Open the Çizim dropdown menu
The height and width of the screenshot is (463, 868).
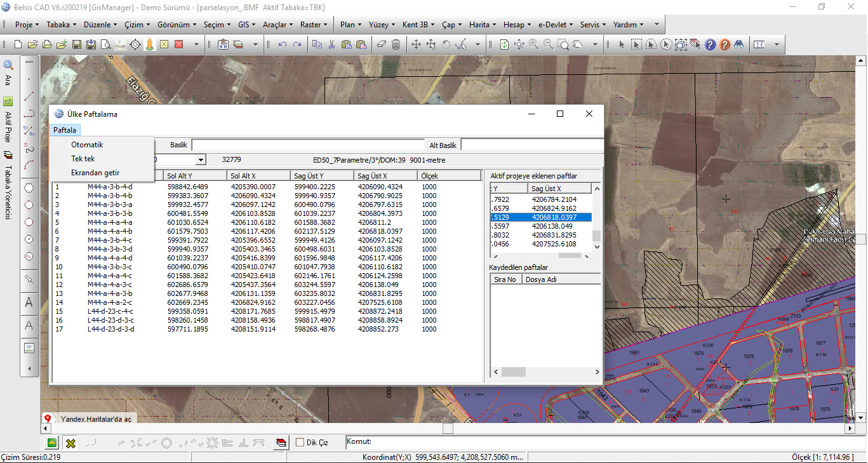point(137,25)
